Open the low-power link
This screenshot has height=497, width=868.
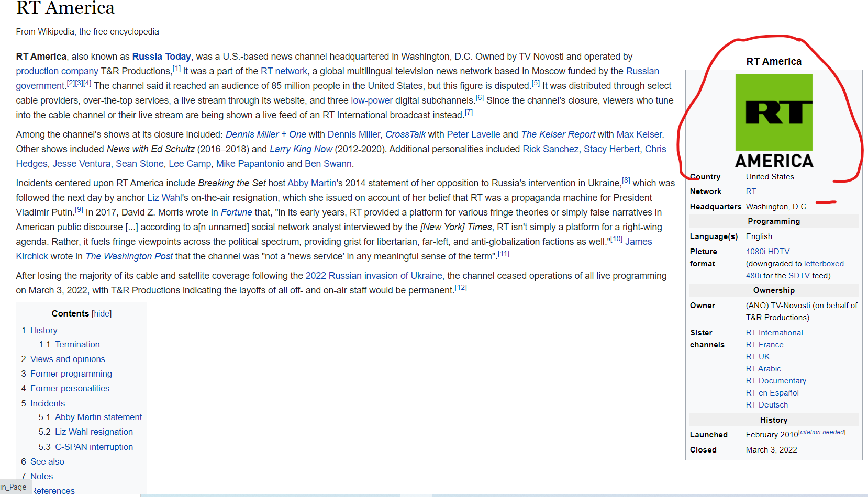click(372, 100)
